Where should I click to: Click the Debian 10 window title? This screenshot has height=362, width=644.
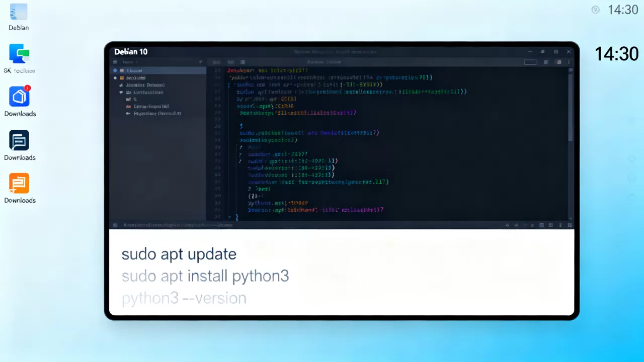click(131, 52)
